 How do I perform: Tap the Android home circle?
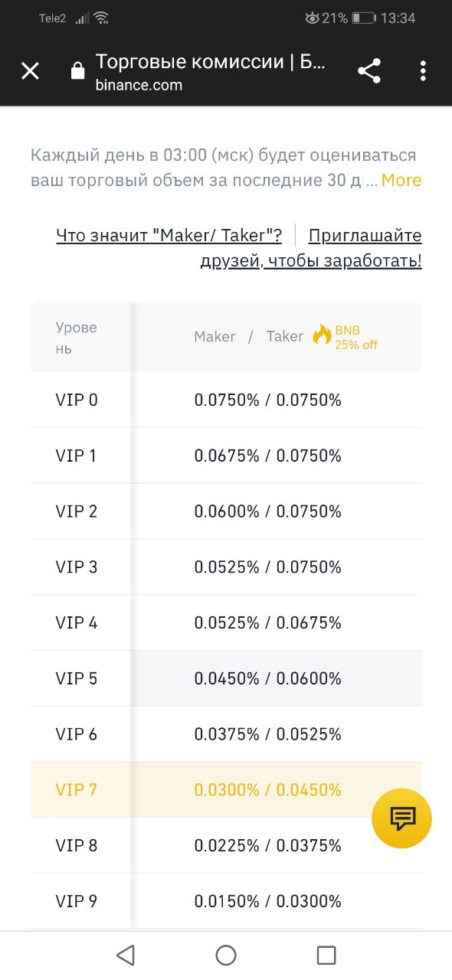pos(226,955)
